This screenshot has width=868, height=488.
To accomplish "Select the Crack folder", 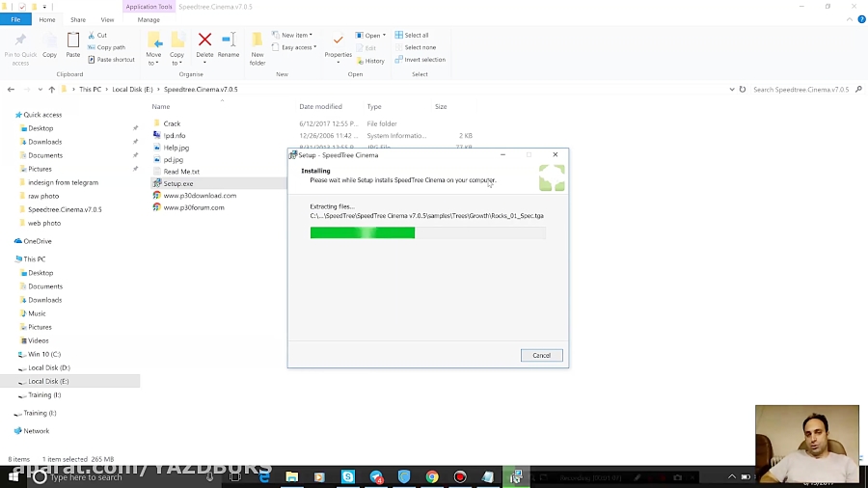I will [x=173, y=123].
